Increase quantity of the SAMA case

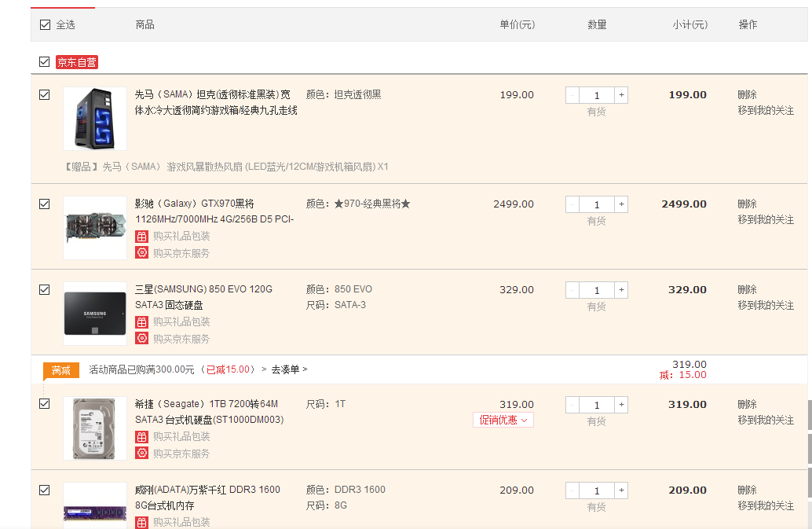621,95
